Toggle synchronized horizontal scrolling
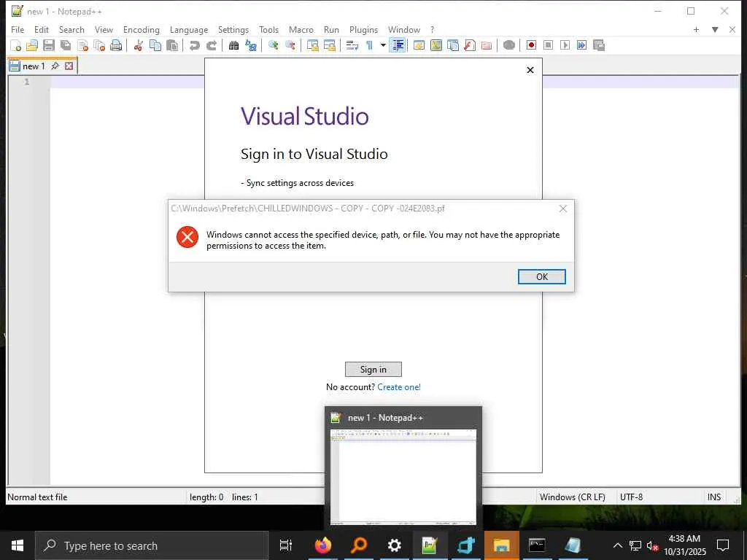The height and width of the screenshot is (560, 747). tap(329, 45)
